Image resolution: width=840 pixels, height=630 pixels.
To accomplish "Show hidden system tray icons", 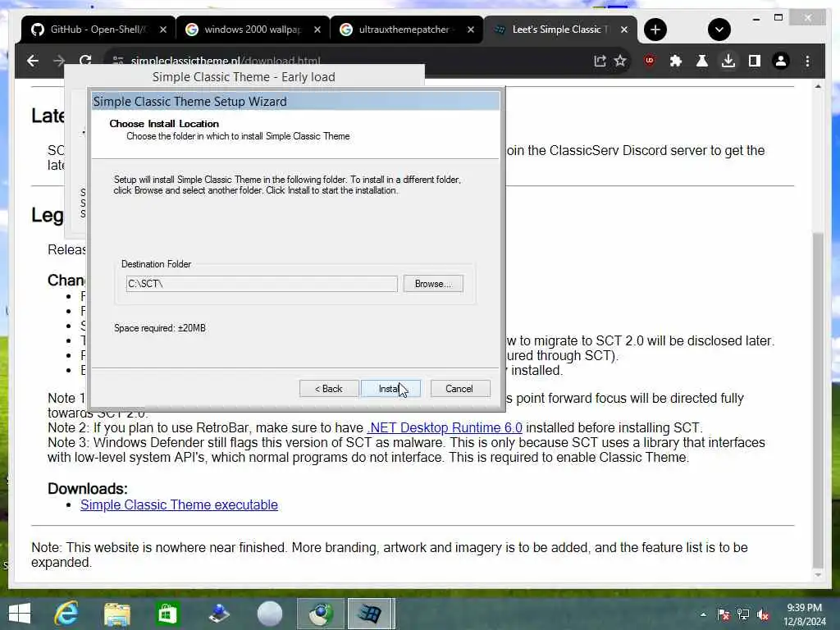I will coord(703,614).
